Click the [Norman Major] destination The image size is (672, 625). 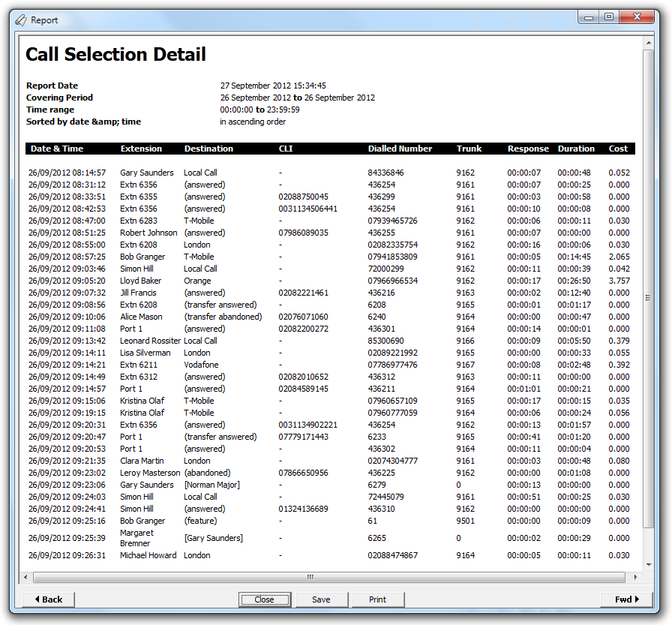[x=211, y=485]
